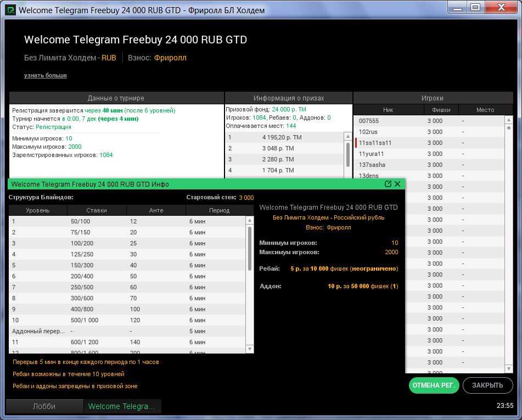Click players list scroll up arrow
This screenshot has height=420, width=522.
[x=509, y=120]
